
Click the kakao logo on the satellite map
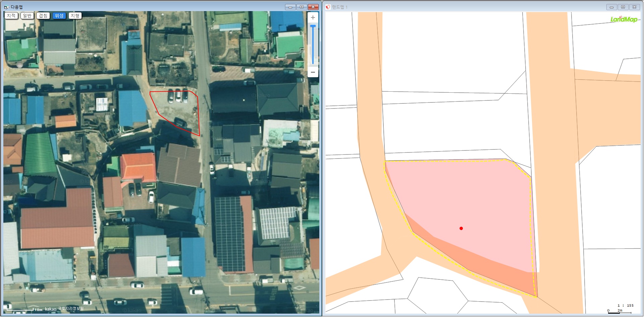click(51, 309)
